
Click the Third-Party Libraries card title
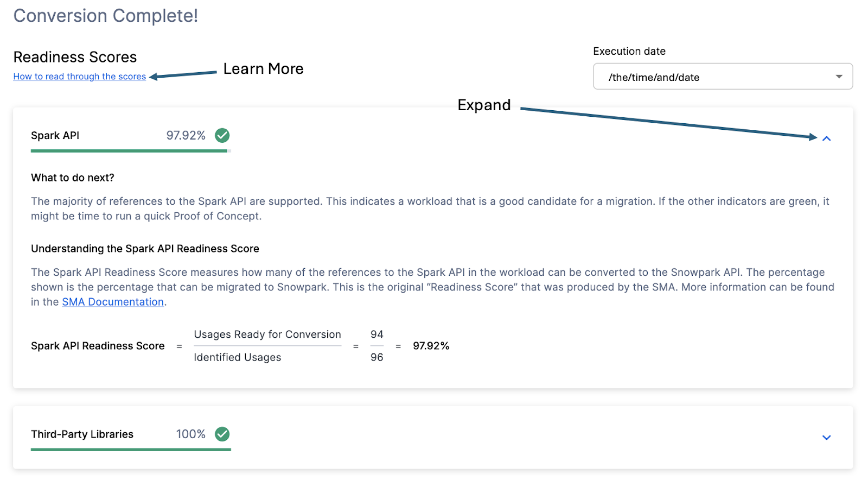(x=82, y=434)
